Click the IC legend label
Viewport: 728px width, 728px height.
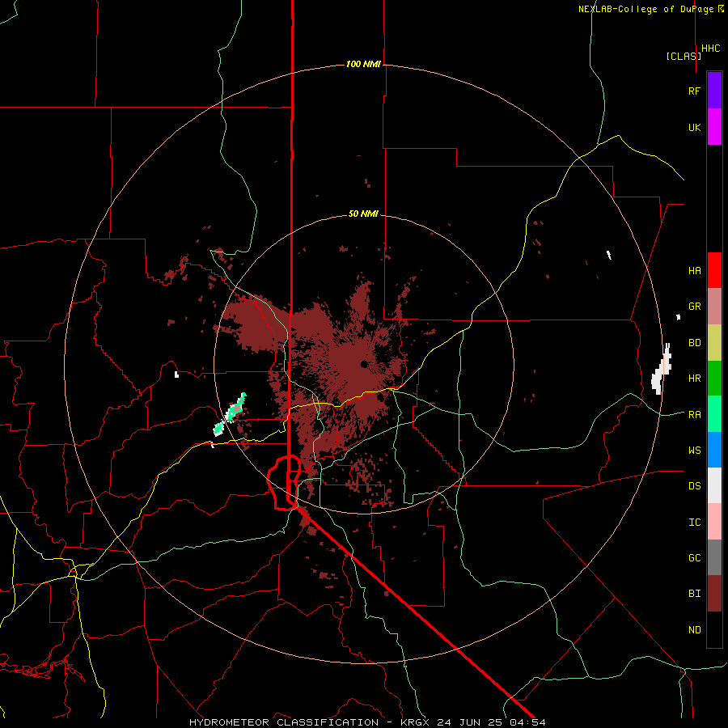point(694,523)
